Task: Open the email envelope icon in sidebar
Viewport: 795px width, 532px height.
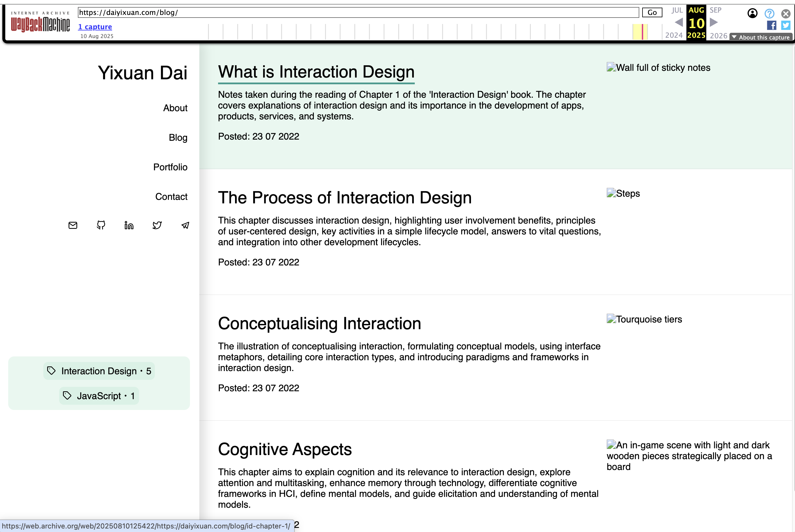Action: 73,225
